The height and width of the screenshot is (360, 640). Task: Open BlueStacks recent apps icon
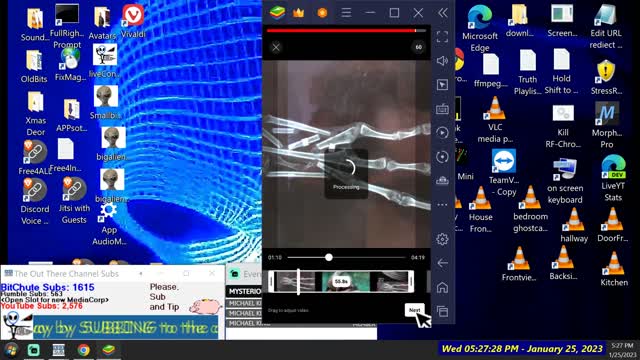(x=442, y=311)
